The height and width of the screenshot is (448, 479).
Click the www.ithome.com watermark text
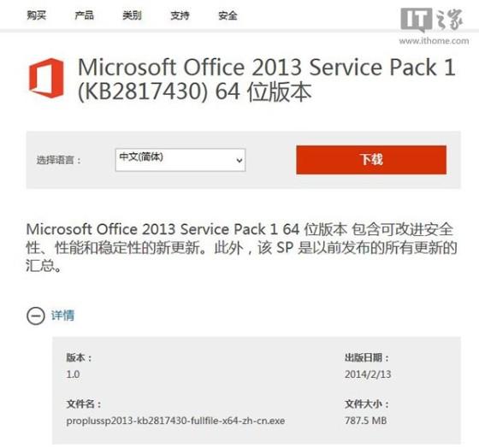[434, 41]
